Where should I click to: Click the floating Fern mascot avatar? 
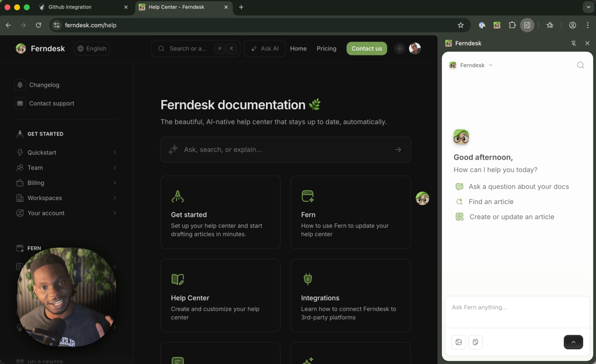pyautogui.click(x=423, y=198)
